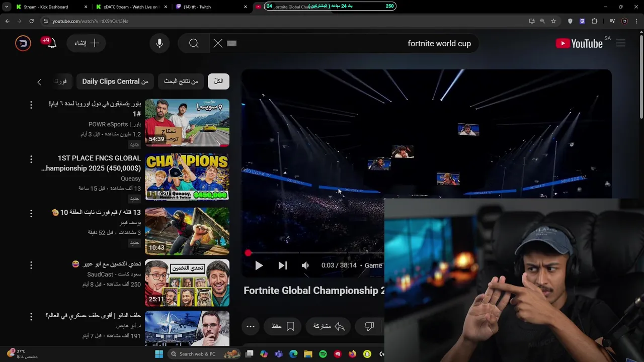Play the video with the play button
Screen dimensions: 644x362
click(x=259, y=265)
